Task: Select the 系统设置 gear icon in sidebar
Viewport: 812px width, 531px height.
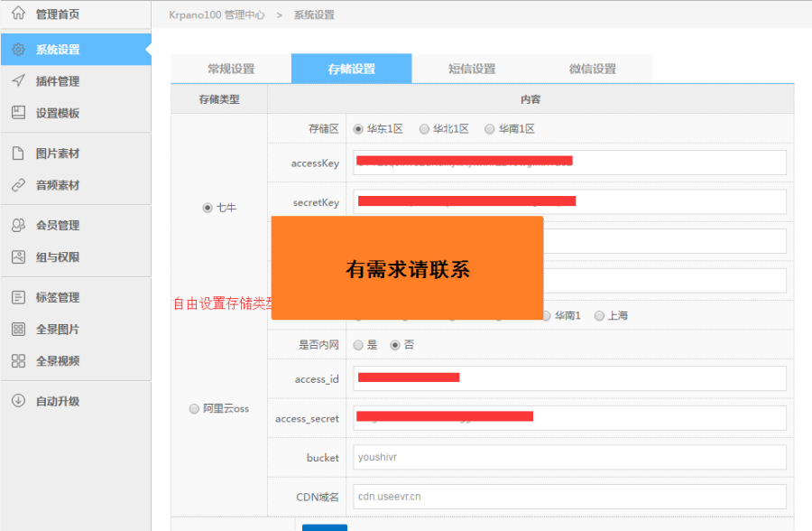Action: coord(18,50)
